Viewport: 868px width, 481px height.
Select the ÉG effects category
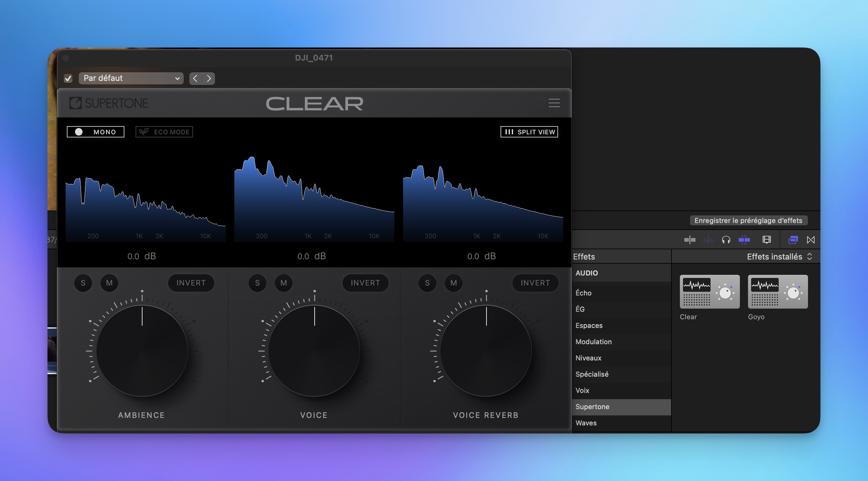[x=621, y=309]
